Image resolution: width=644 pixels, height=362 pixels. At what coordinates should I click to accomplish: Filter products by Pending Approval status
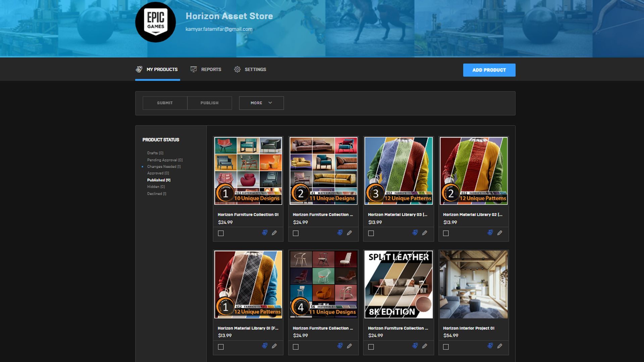[x=165, y=160]
